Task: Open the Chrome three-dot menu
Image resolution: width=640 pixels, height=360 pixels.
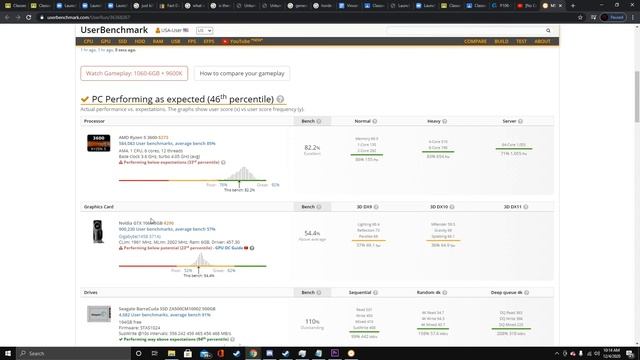Action: [633, 18]
